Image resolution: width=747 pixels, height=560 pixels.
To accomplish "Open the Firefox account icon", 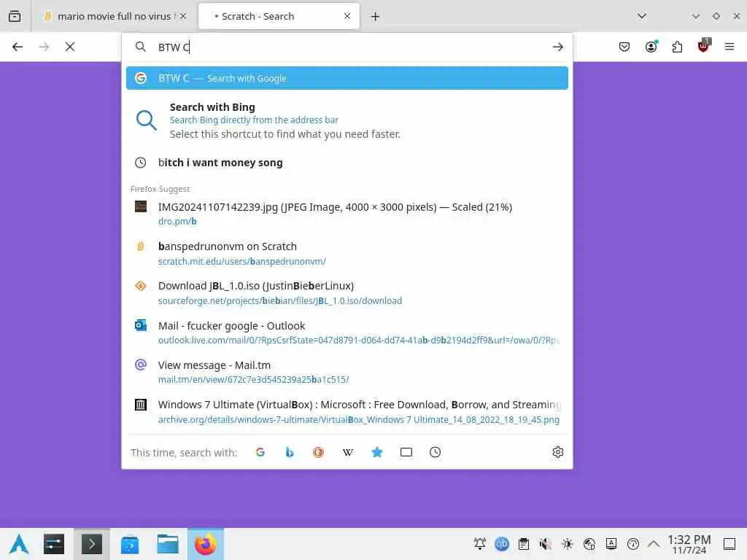I will click(x=651, y=47).
